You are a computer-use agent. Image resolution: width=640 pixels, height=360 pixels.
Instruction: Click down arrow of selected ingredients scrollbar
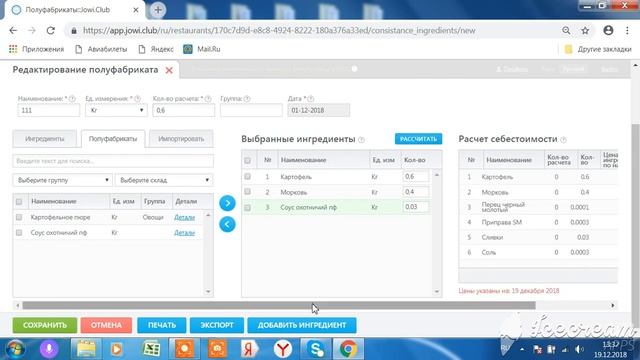click(437, 291)
